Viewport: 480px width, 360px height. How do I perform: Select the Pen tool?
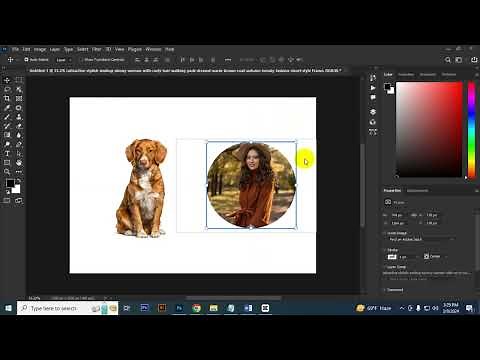click(x=19, y=144)
